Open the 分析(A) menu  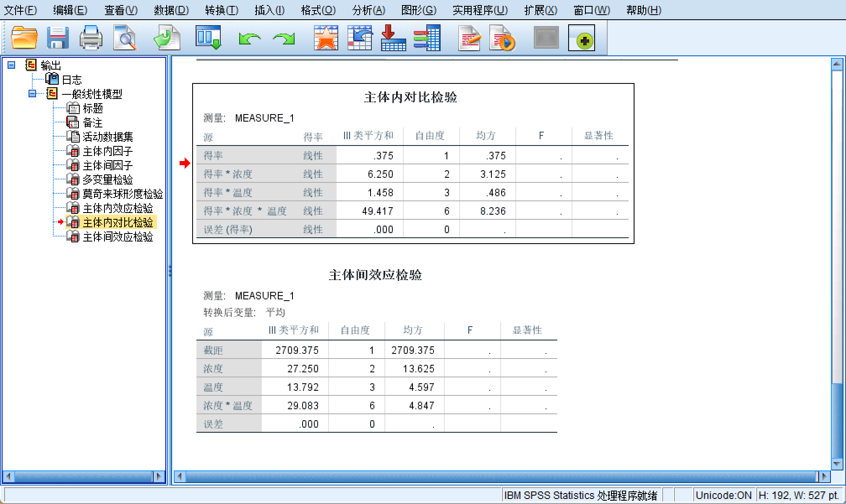pyautogui.click(x=368, y=10)
